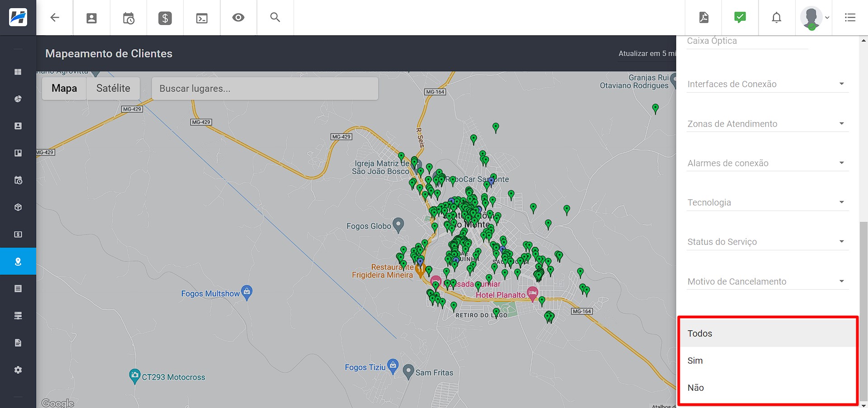Click the app logo in top-left corner

[18, 18]
